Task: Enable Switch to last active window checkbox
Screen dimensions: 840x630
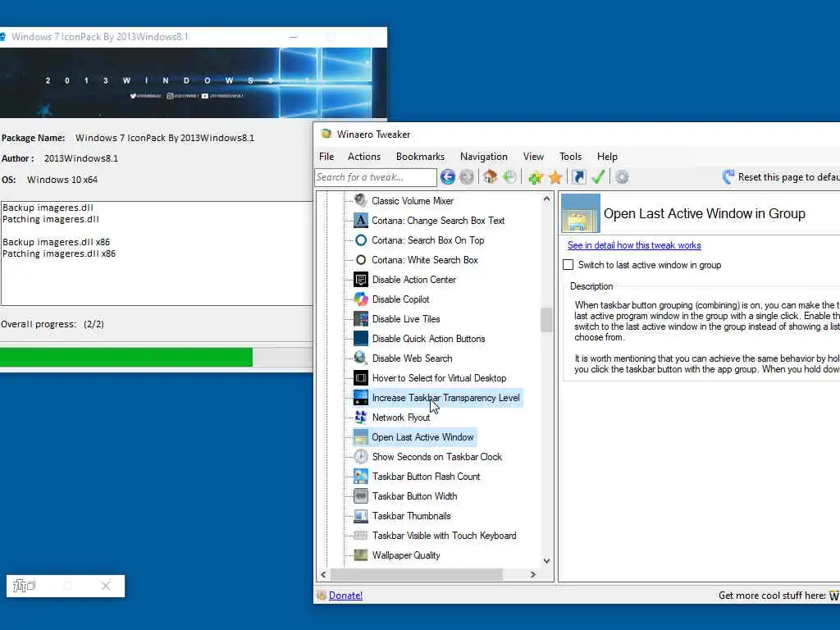Action: tap(568, 265)
